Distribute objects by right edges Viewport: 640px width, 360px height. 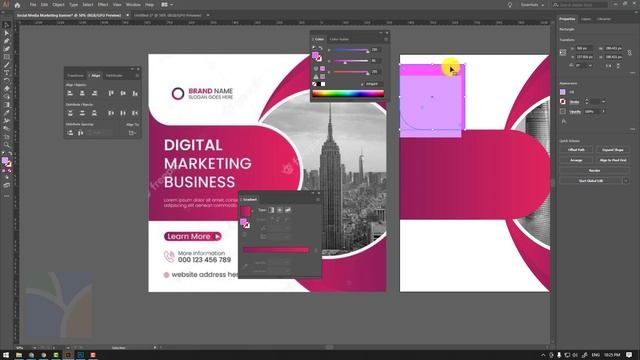pos(135,113)
